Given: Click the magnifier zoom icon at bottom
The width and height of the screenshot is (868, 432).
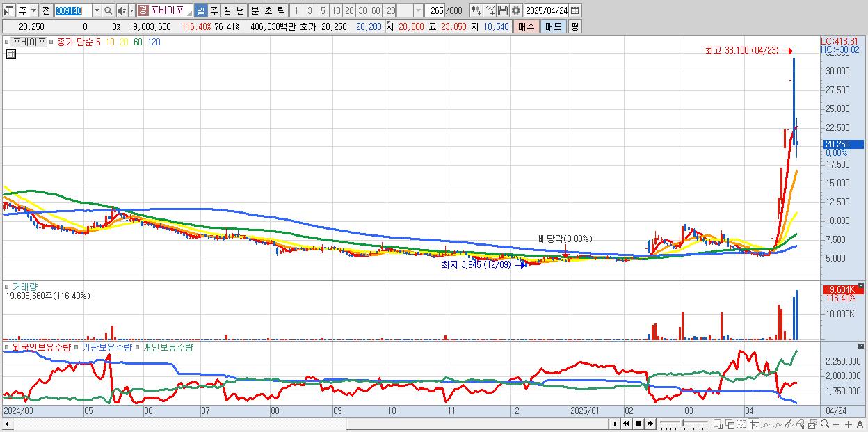Looking at the screenshot, I should pos(825,424).
